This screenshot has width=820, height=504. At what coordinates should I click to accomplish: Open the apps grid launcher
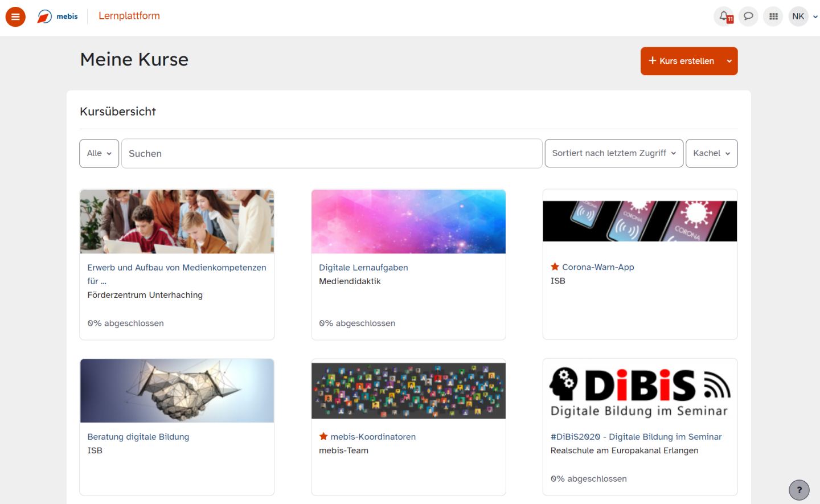click(773, 17)
